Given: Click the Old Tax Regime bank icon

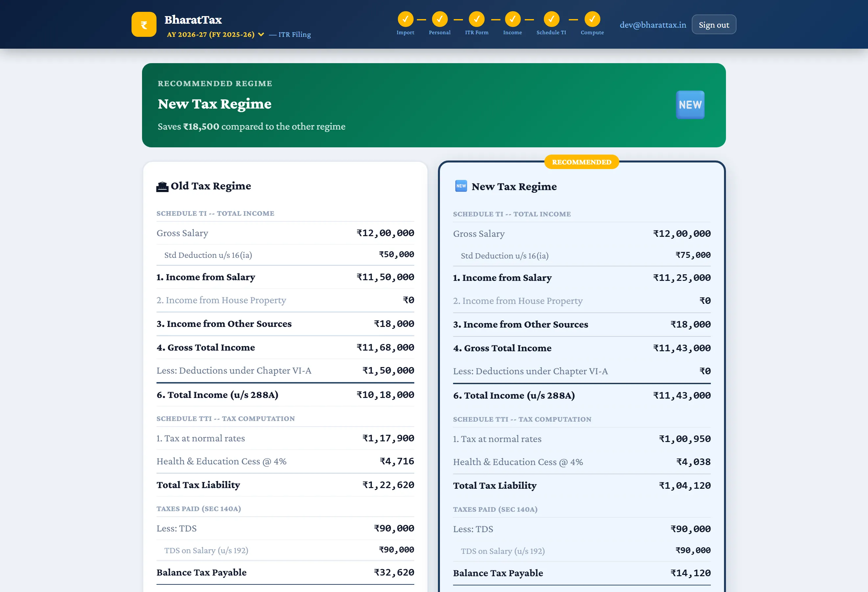Looking at the screenshot, I should (162, 186).
